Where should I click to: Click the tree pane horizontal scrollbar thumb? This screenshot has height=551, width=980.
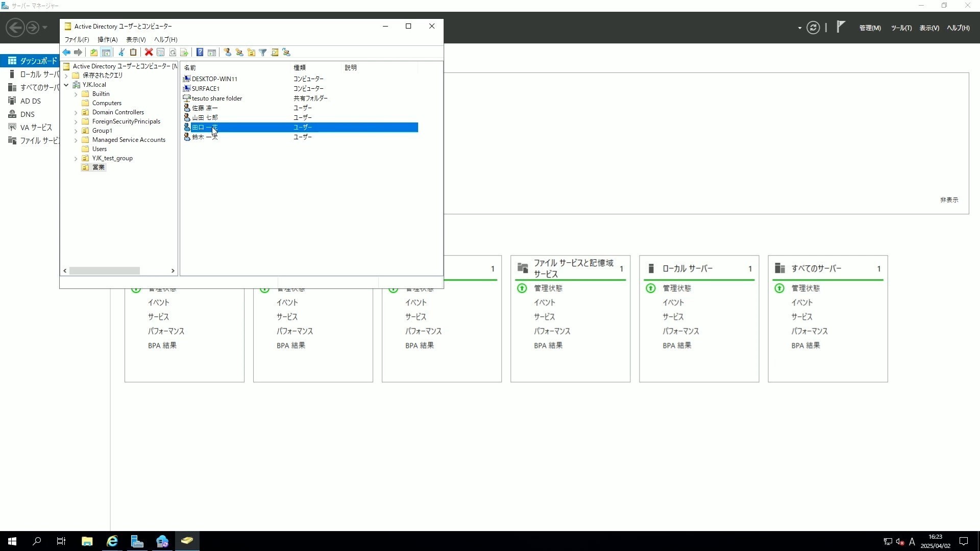pos(105,271)
